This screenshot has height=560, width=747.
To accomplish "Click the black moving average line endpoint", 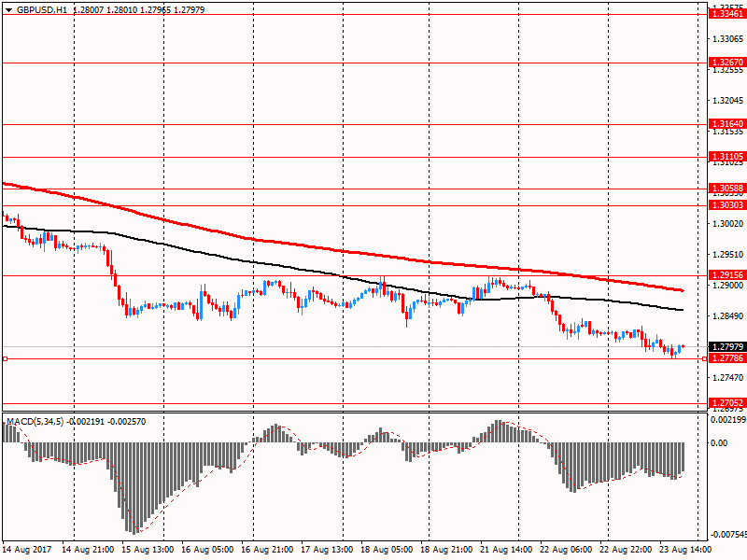I will [x=683, y=310].
